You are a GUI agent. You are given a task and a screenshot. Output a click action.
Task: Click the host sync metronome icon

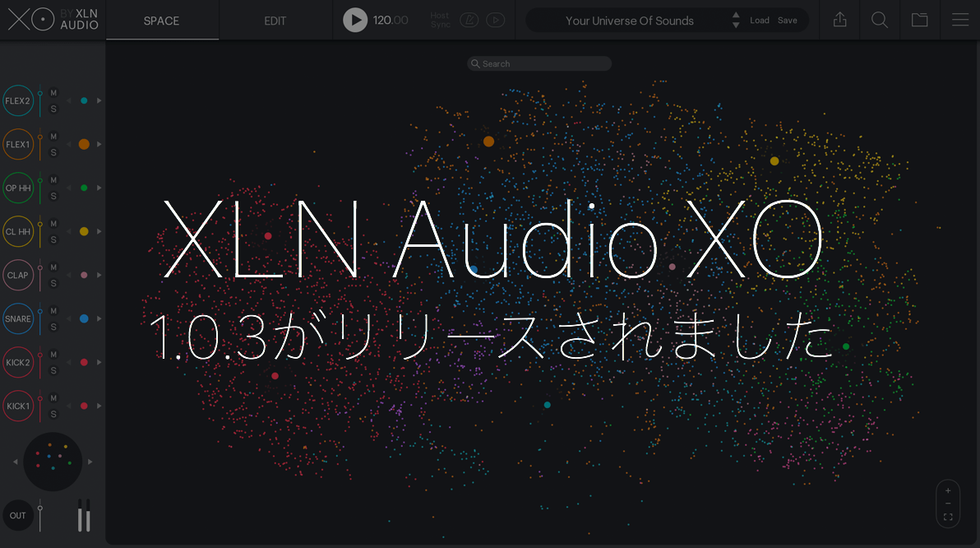[469, 20]
